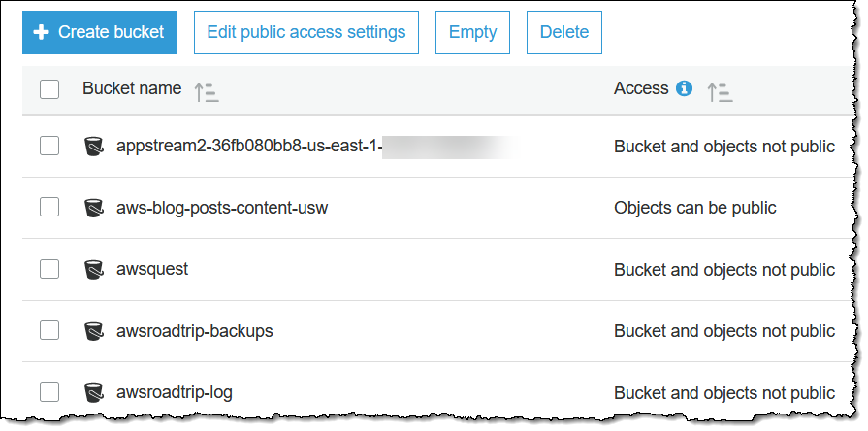Open Edit public access settings
The width and height of the screenshot is (868, 431).
[x=305, y=32]
